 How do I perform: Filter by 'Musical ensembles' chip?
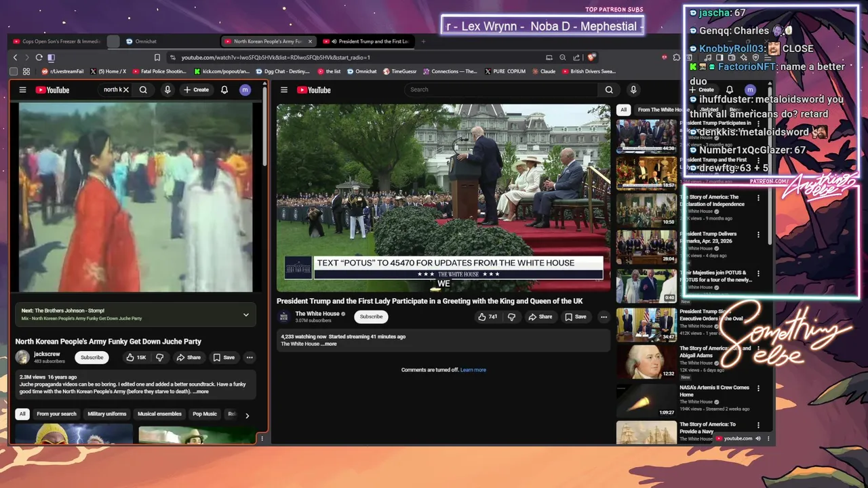160,413
